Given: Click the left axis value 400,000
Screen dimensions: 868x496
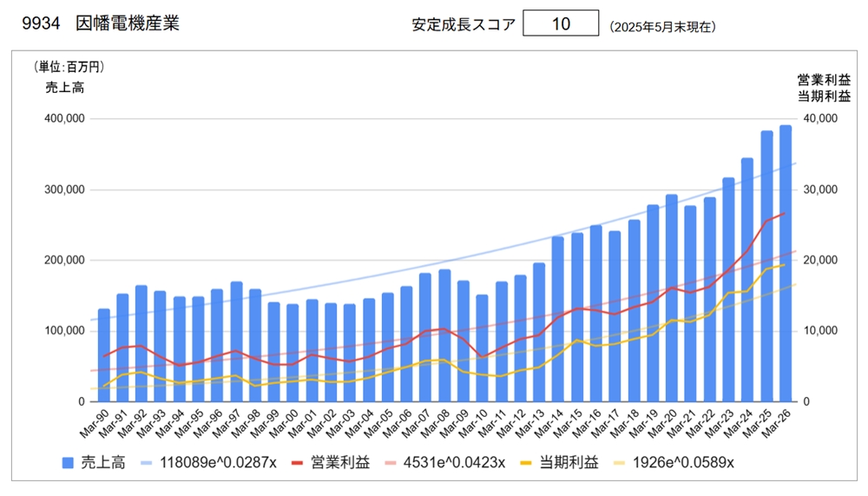Looking at the screenshot, I should pyautogui.click(x=65, y=119).
